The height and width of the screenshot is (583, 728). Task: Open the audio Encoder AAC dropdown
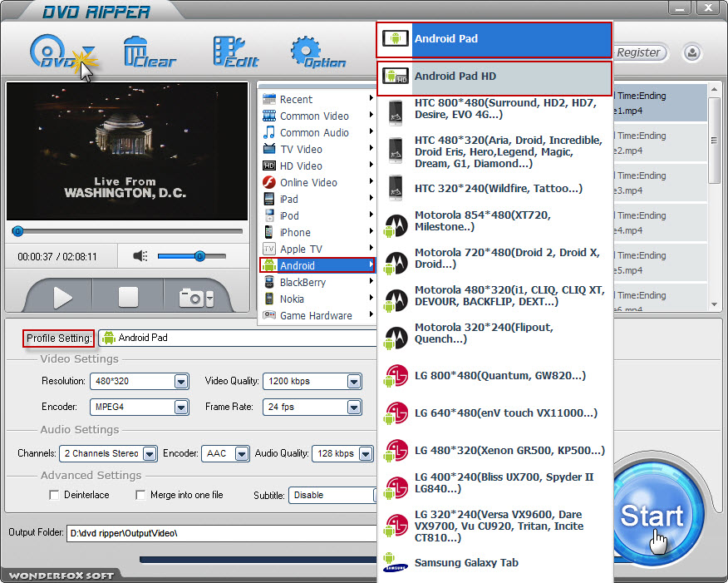coord(225,453)
